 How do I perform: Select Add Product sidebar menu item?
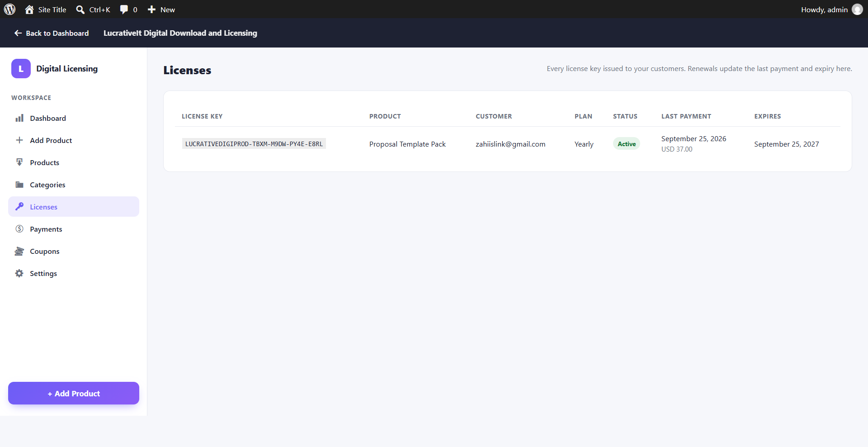click(x=74, y=140)
